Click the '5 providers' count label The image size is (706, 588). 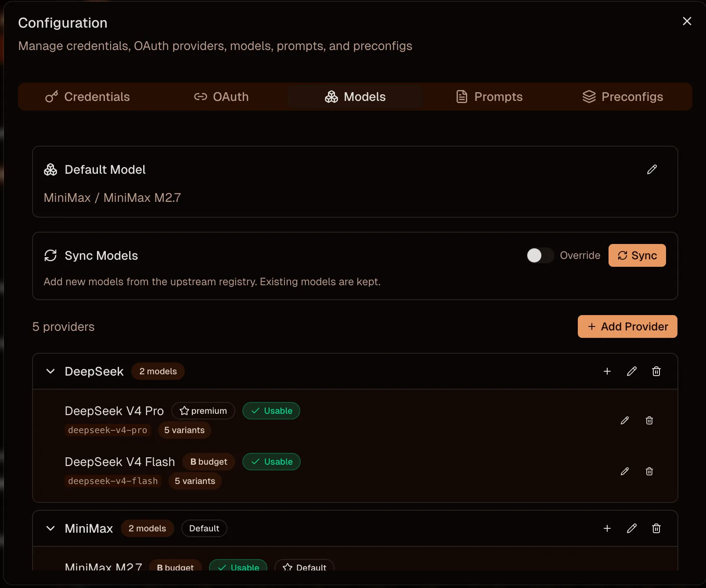click(63, 327)
